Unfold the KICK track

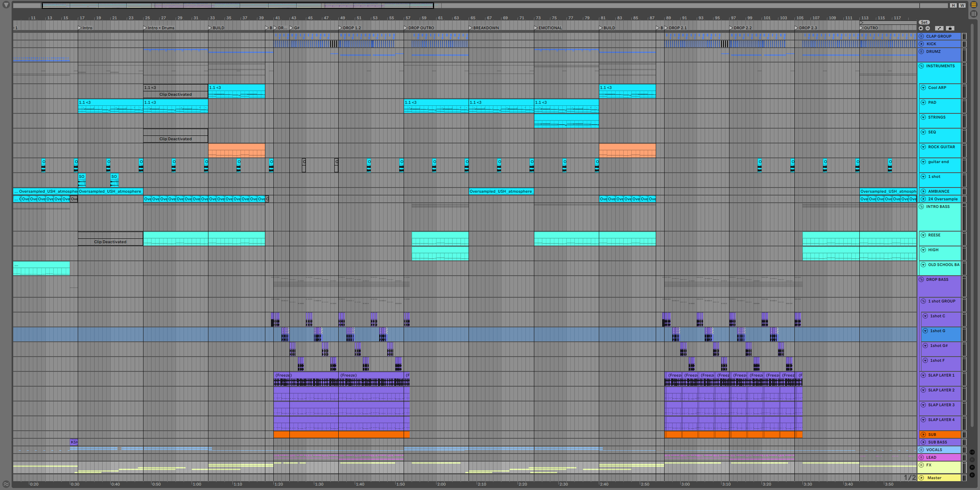921,44
